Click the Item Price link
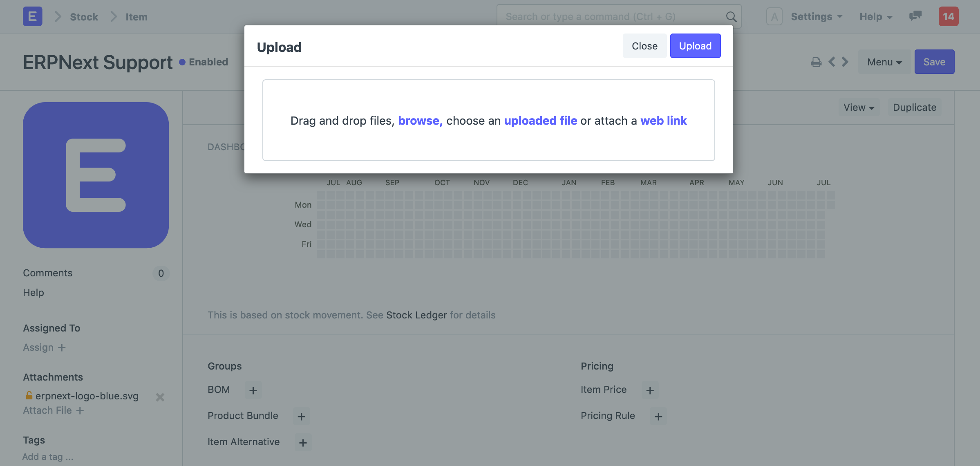The image size is (980, 466). coord(604,390)
